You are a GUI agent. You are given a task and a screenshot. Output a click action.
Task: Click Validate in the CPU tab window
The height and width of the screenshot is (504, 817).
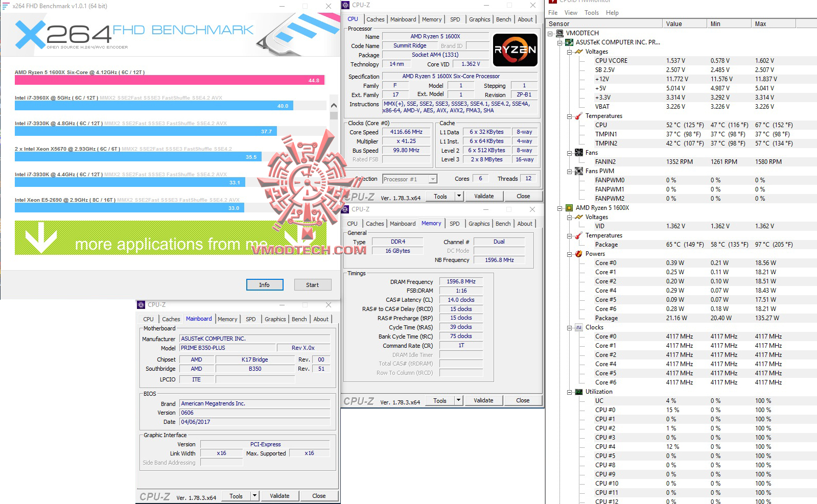484,196
